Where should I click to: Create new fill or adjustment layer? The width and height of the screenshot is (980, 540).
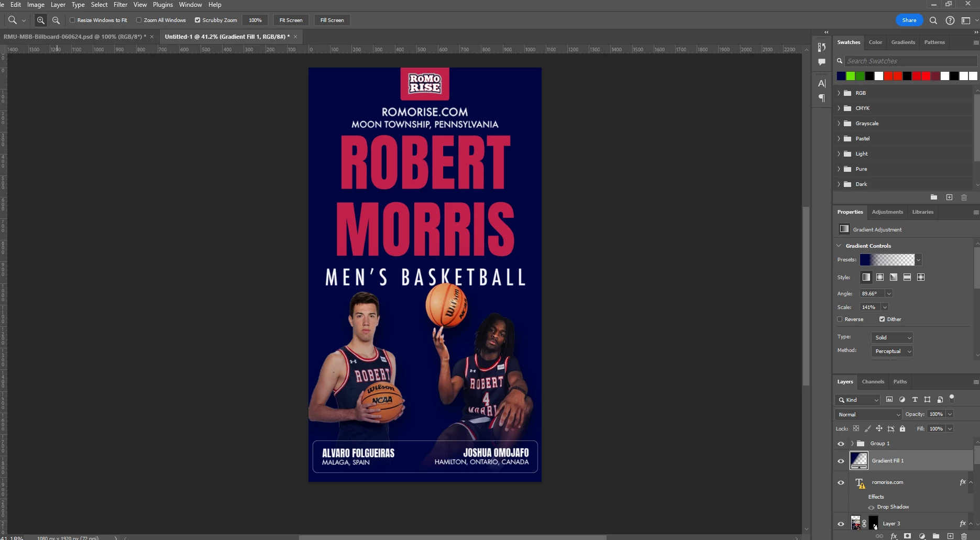coord(922,536)
